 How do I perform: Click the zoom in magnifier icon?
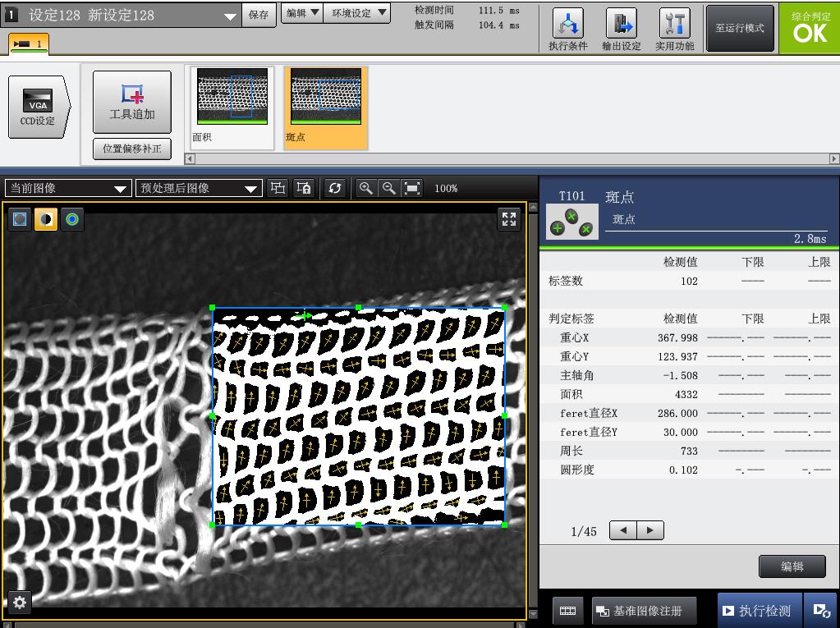click(366, 188)
